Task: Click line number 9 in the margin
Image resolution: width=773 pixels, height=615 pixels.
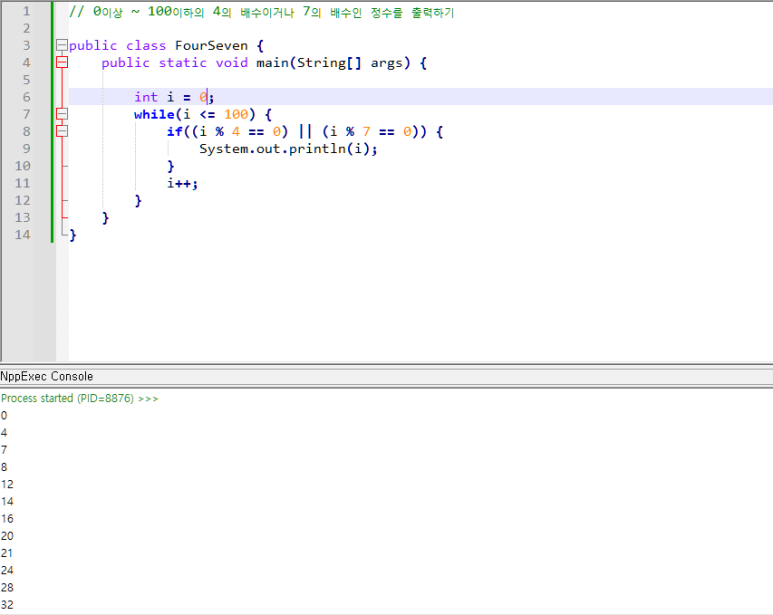Action: point(26,149)
